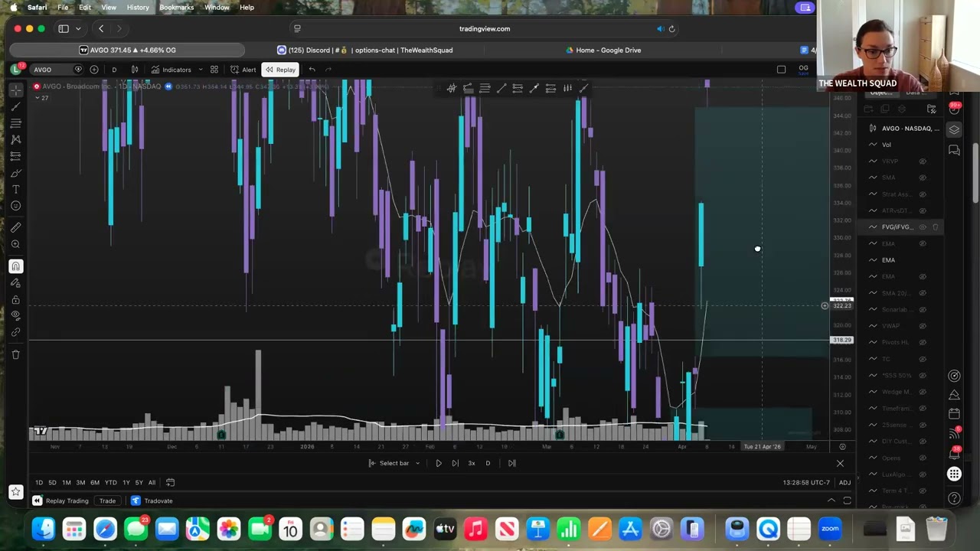Open the chats speech bubble icon
980x551 pixels.
(954, 150)
